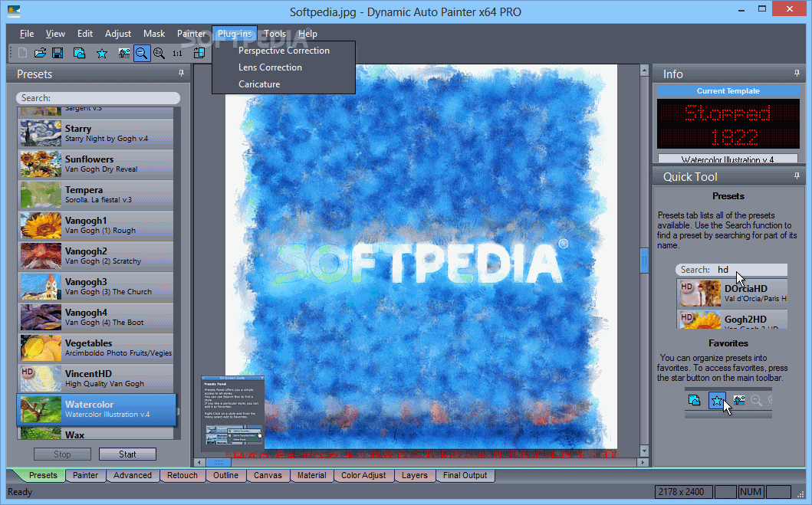Select the Sunflowers preset thumbnail
This screenshot has height=505, width=812.
click(41, 163)
